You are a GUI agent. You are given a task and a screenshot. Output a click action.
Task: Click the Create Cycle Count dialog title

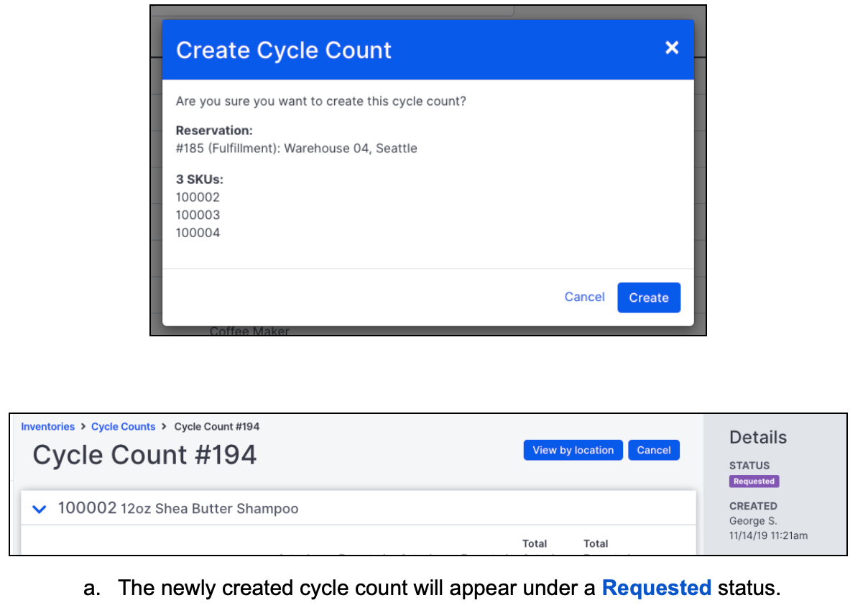click(x=283, y=50)
